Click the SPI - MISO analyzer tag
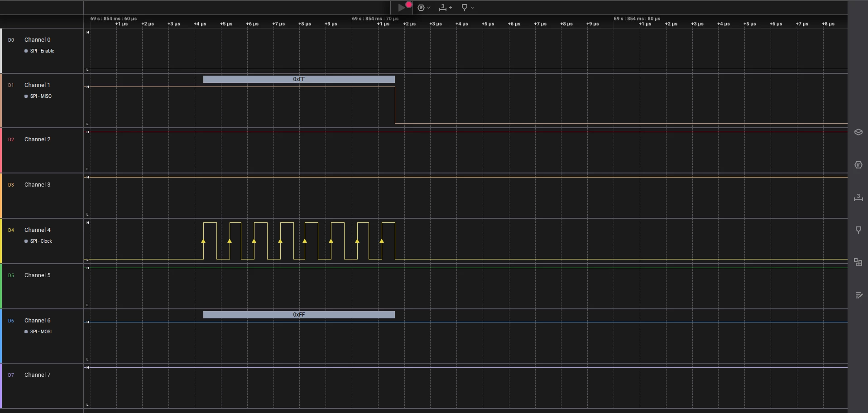The image size is (868, 413). tap(41, 96)
